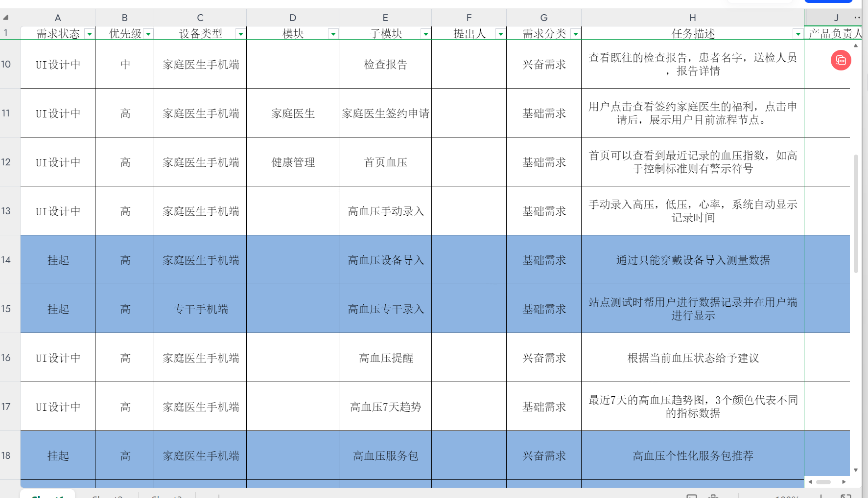868x498 pixels.
Task: Select the 家庭医生 module cell in row 11
Action: [x=293, y=113]
